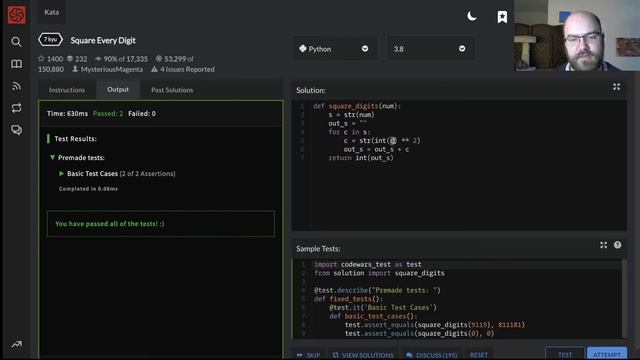Image resolution: width=640 pixels, height=360 pixels.
Task: Open the search icon in sidebar
Action: pos(16,42)
